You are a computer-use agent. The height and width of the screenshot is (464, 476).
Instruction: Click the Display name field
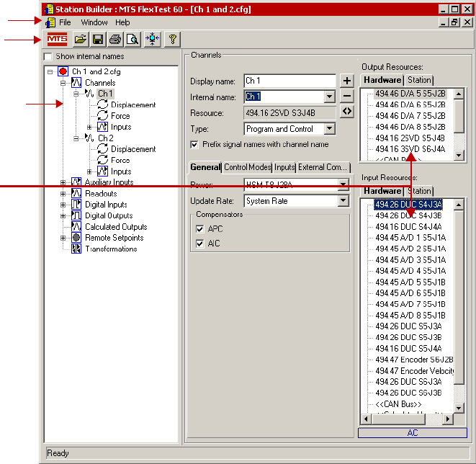coord(289,81)
